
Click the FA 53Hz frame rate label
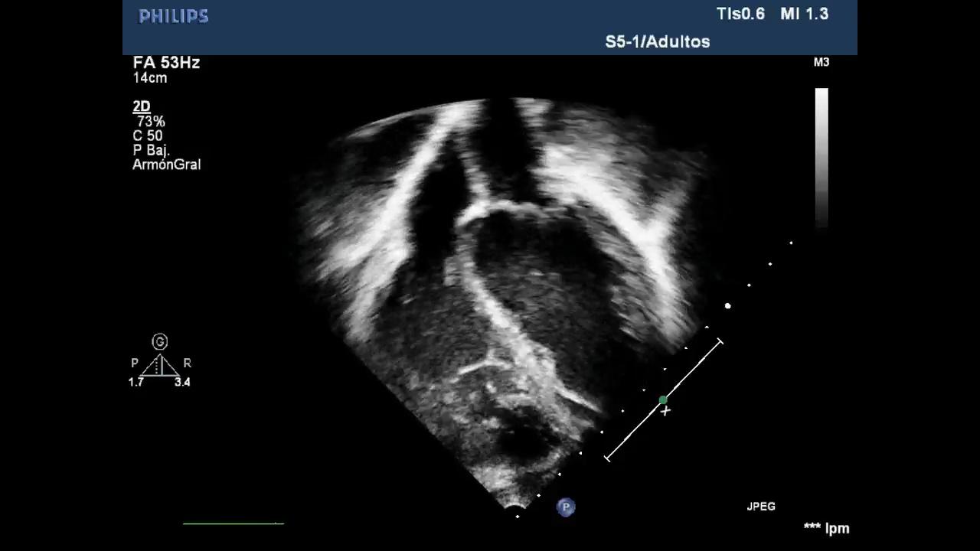point(166,63)
